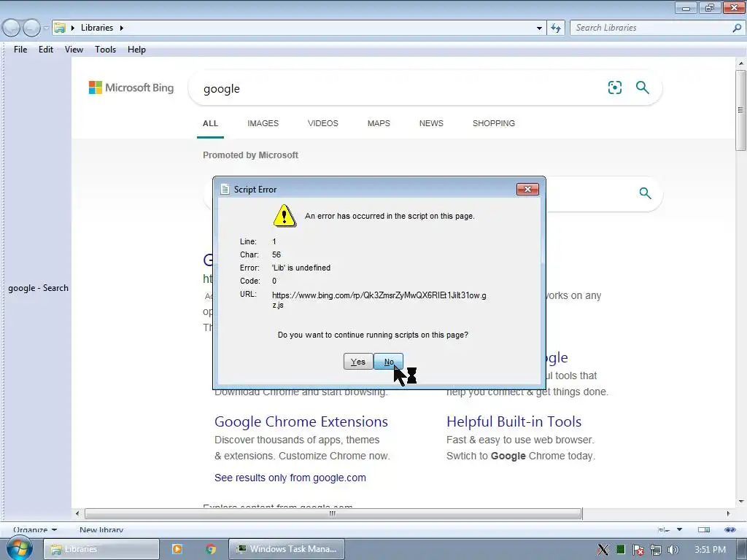Switch to the NEWS tab

[x=431, y=123]
